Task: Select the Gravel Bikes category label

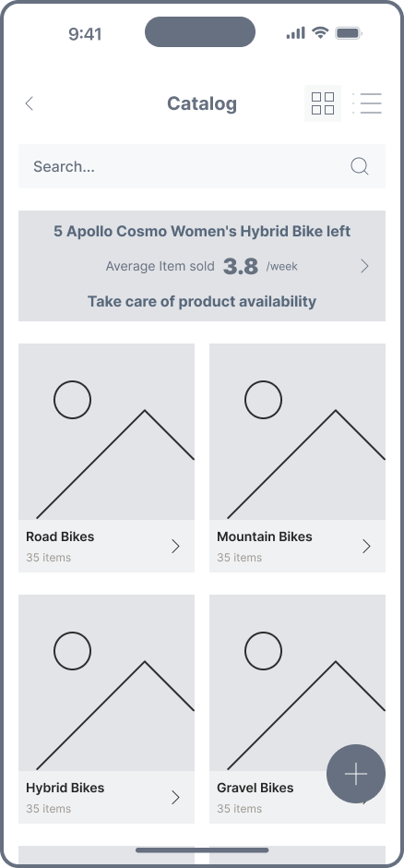Action: click(x=255, y=788)
